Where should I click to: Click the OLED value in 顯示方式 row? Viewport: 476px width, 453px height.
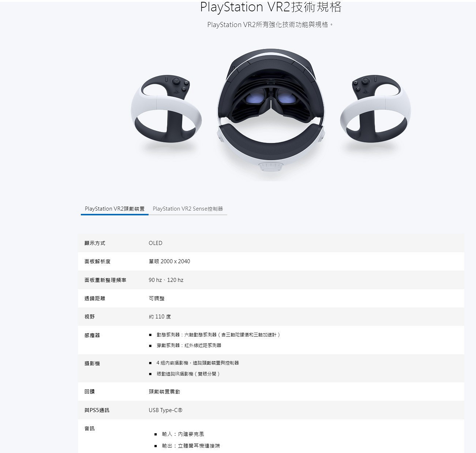(155, 243)
